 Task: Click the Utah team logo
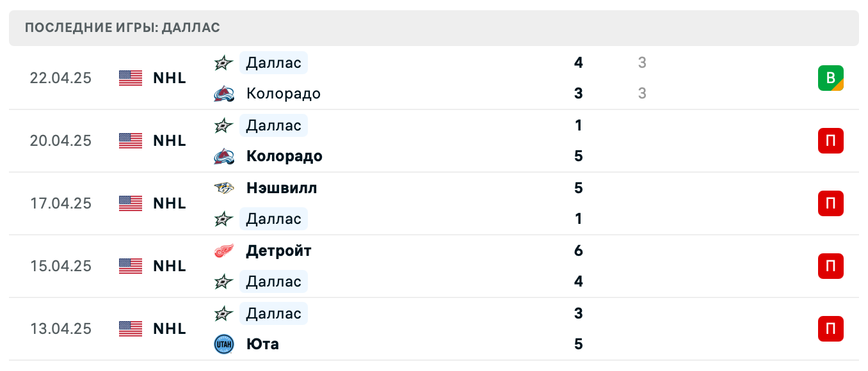tap(223, 344)
